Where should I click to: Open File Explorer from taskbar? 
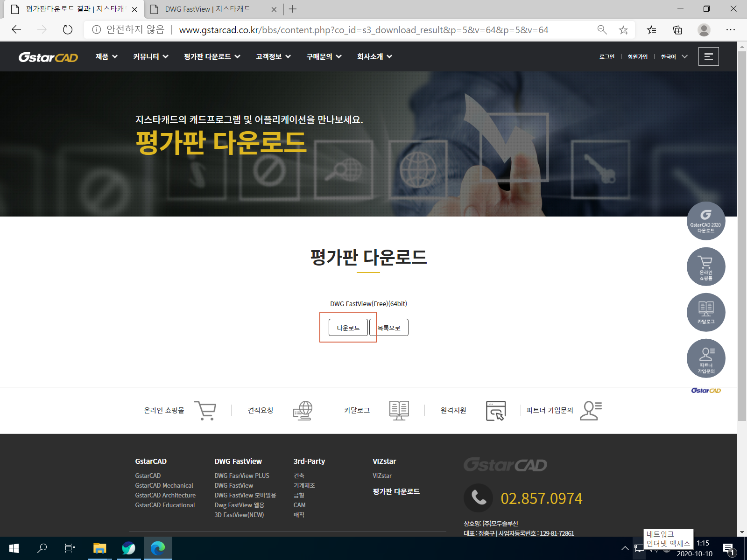pyautogui.click(x=100, y=548)
